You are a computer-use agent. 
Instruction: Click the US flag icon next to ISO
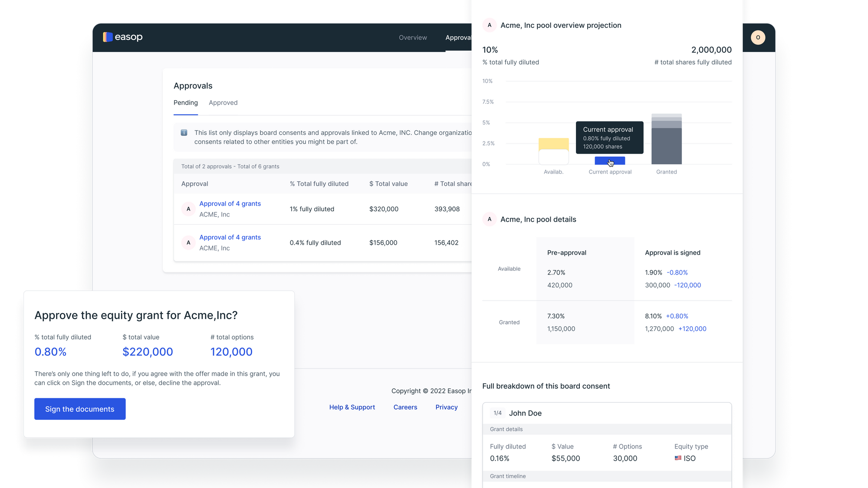(678, 458)
